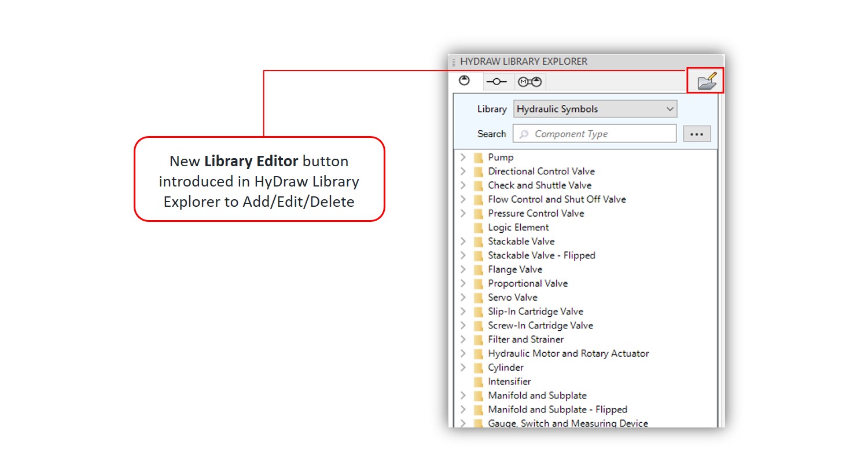Click the HYDRAW LIBRARY EXPLORER panel title
The height and width of the screenshot is (457, 868).
(x=524, y=61)
